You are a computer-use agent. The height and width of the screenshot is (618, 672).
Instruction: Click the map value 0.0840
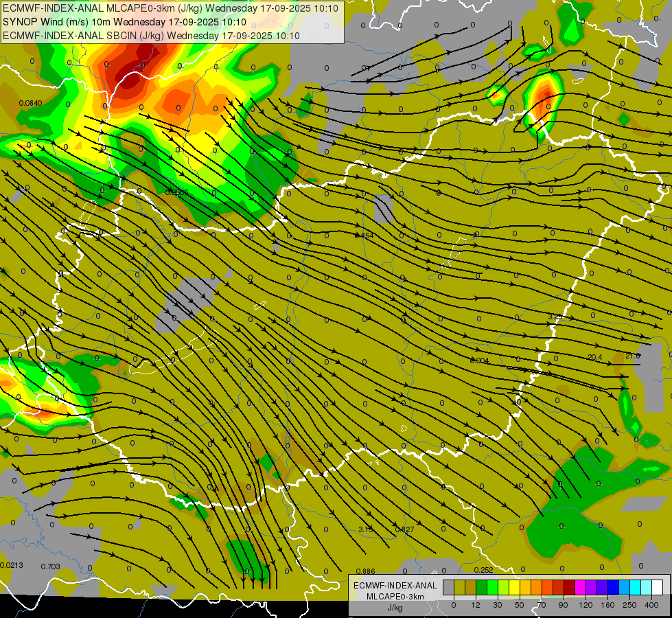pyautogui.click(x=30, y=103)
